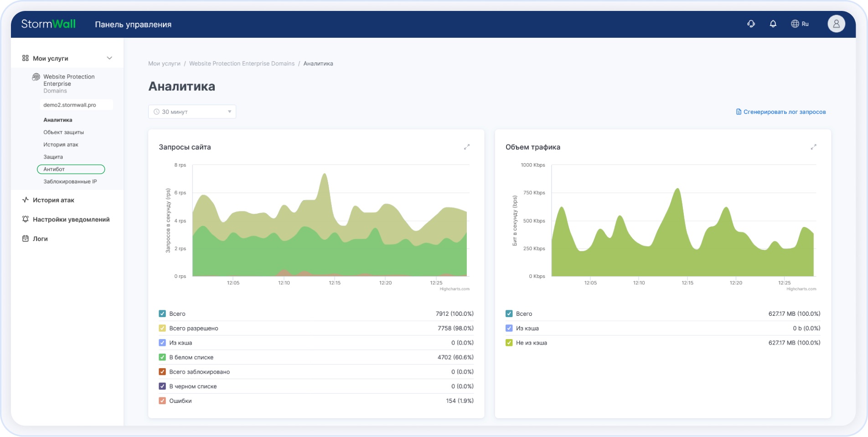Go to Мои услуги breadcrumb link
This screenshot has height=437, width=868.
click(x=164, y=64)
